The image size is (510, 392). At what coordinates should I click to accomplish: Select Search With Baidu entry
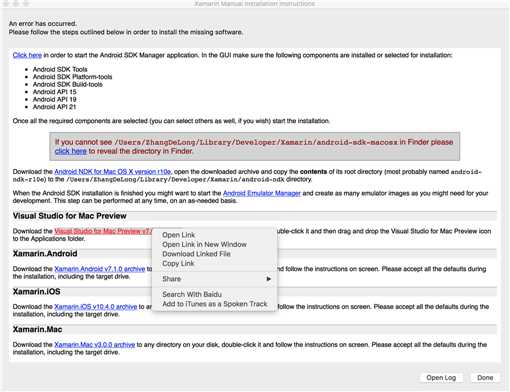click(x=214, y=294)
